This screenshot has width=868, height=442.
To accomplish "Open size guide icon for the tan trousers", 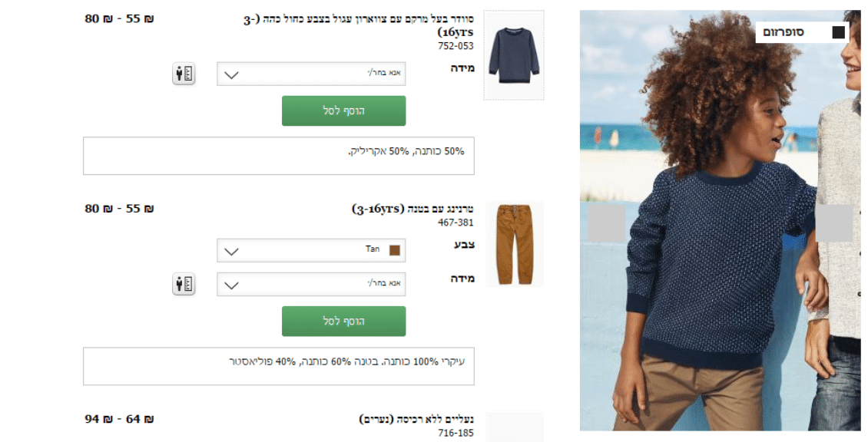I will pyautogui.click(x=184, y=284).
